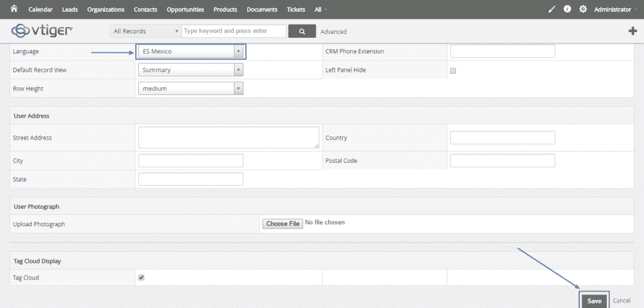Uncheck the Tag Cloud checkbox

click(142, 278)
